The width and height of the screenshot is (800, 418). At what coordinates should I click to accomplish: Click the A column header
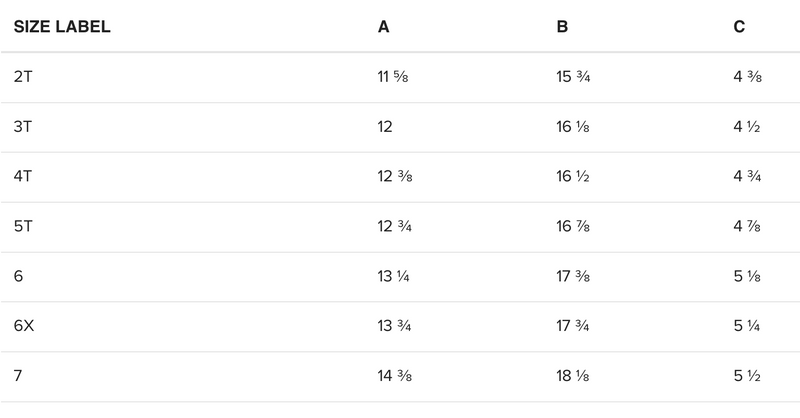click(x=384, y=27)
